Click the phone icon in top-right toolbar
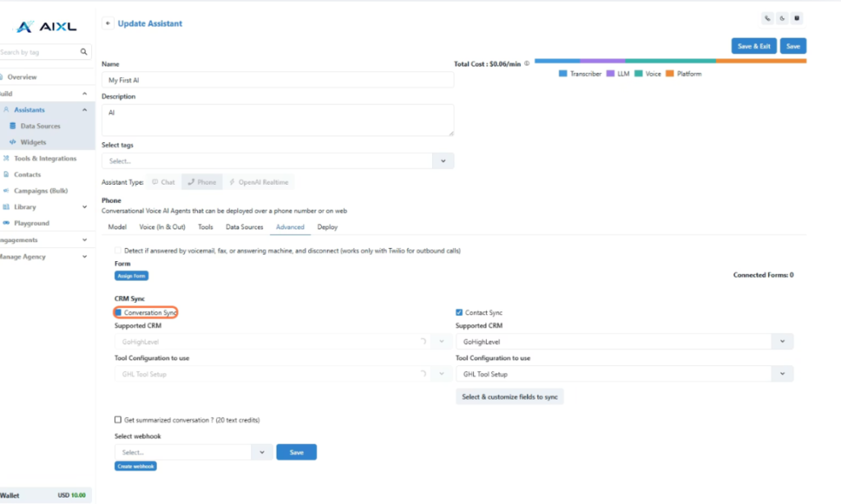Screen dimensions: 841x504 [767, 18]
